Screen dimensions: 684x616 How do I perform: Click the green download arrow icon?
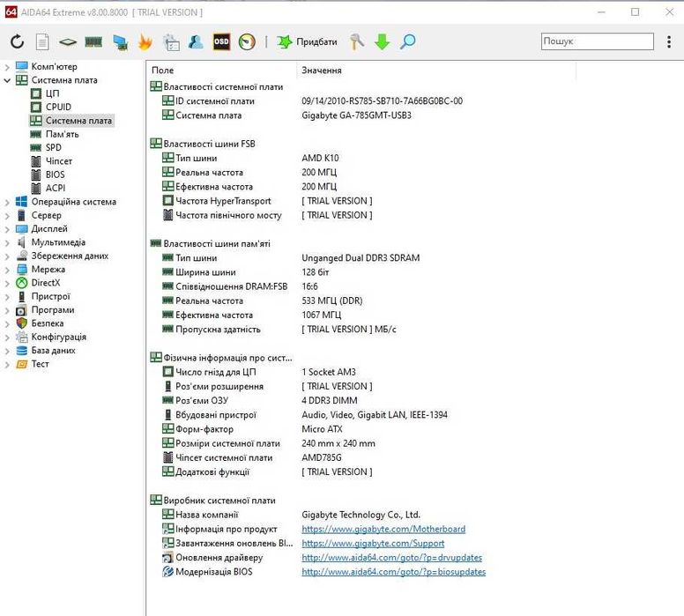click(383, 42)
